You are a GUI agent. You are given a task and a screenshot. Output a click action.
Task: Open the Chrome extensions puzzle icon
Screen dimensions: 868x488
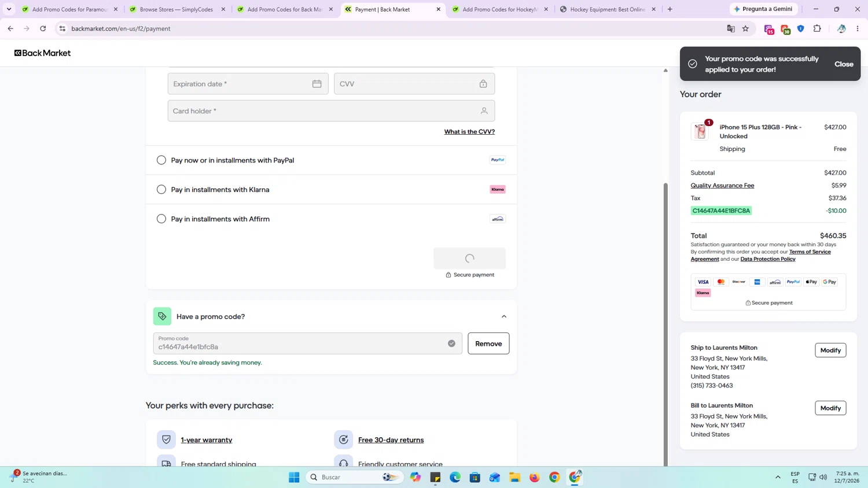817,28
